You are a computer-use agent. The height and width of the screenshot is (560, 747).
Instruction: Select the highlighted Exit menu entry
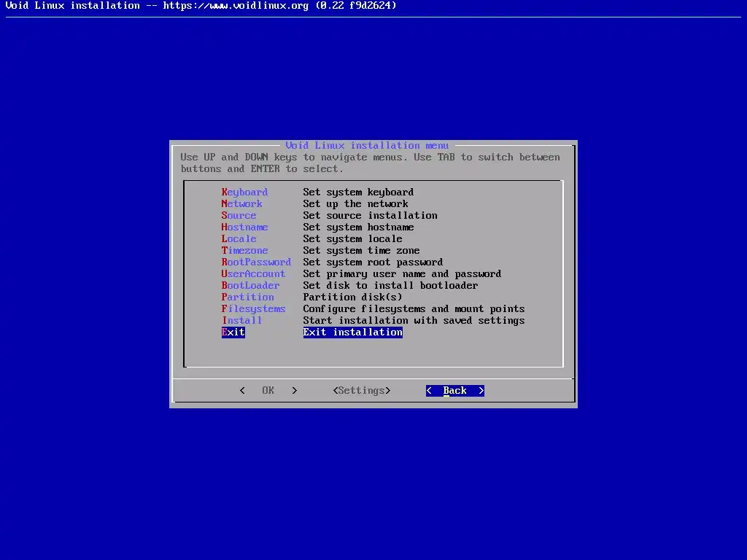[233, 332]
